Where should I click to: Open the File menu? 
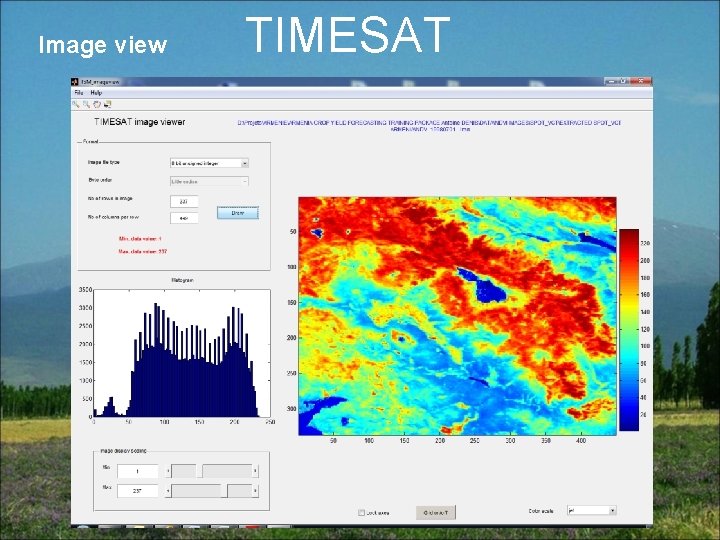click(x=79, y=93)
